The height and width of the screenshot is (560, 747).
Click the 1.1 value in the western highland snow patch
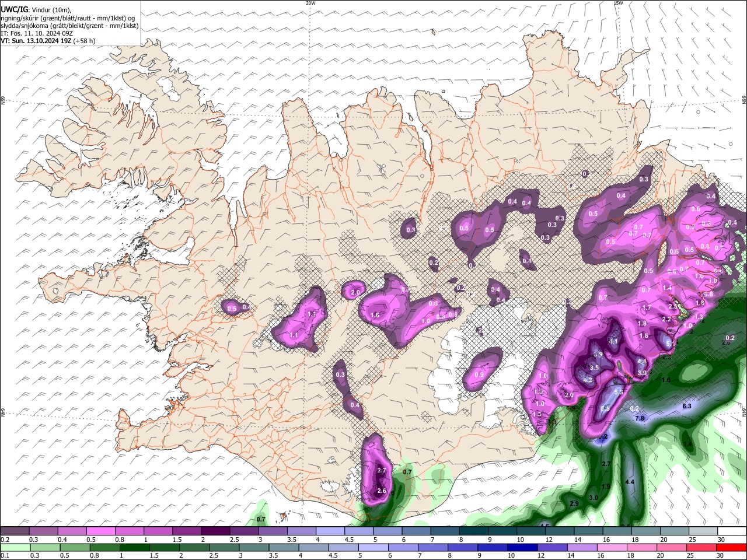point(294,335)
